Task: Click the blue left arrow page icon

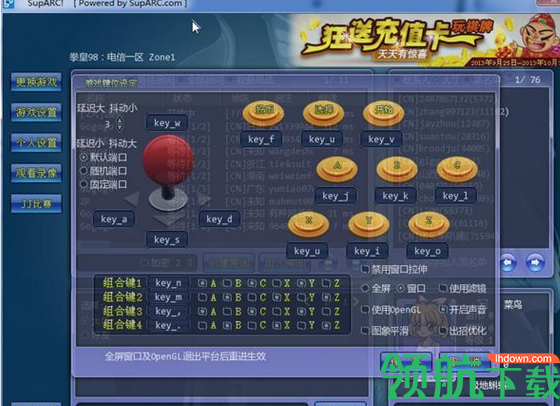Action: tap(508, 263)
